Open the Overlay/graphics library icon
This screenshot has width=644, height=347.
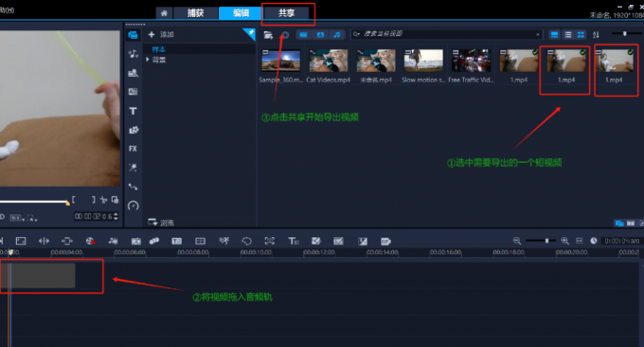pyautogui.click(x=134, y=130)
